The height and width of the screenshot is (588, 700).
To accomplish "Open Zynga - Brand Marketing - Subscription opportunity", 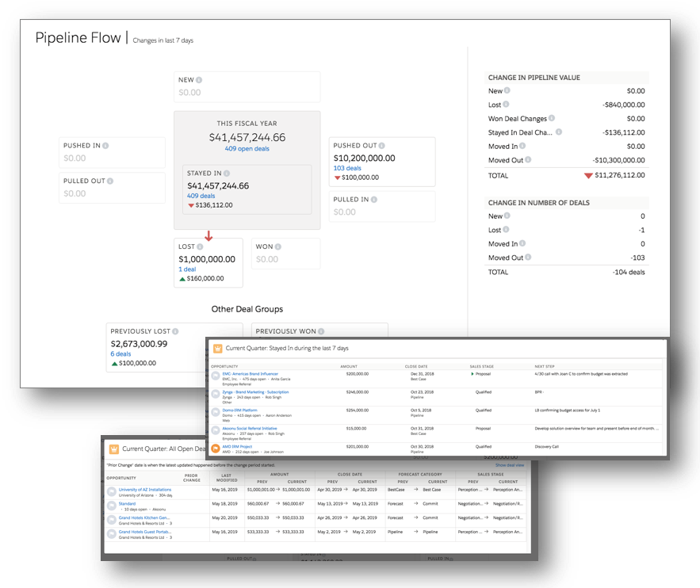I will [x=255, y=392].
